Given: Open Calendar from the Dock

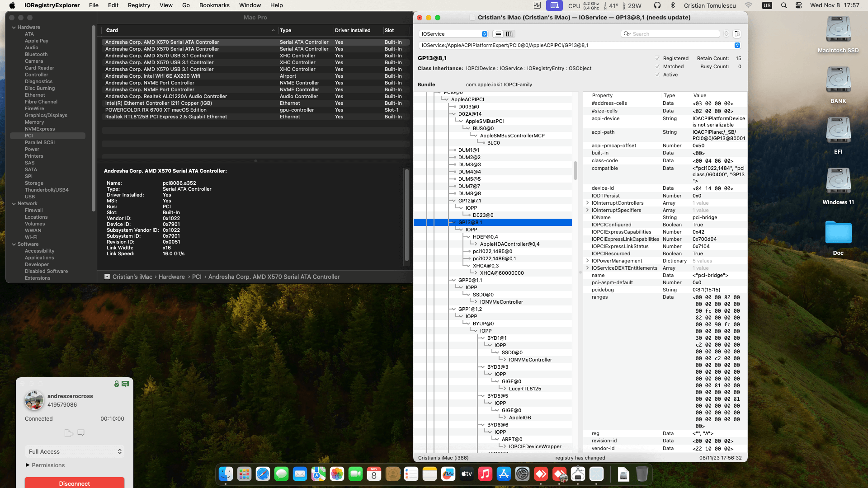Looking at the screenshot, I should [x=374, y=474].
